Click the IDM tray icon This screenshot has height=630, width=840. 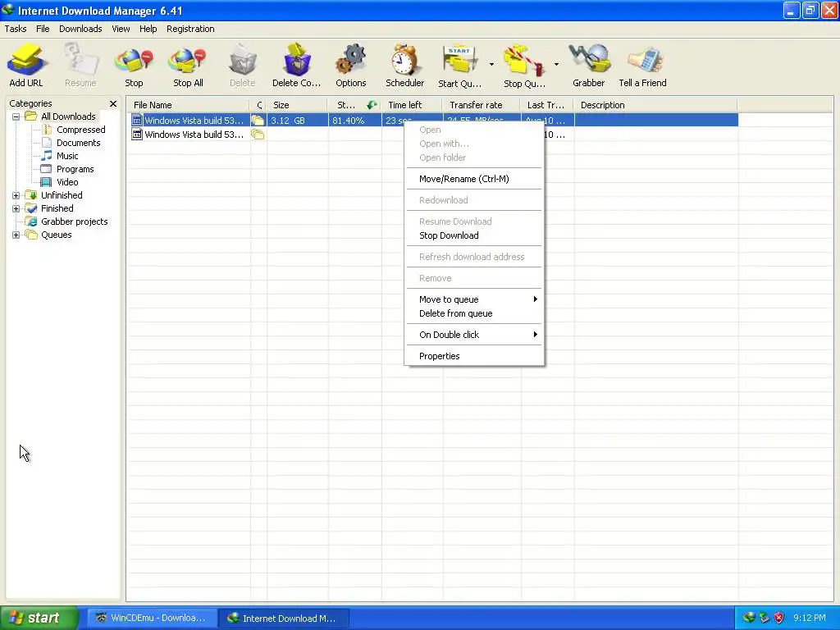749,618
